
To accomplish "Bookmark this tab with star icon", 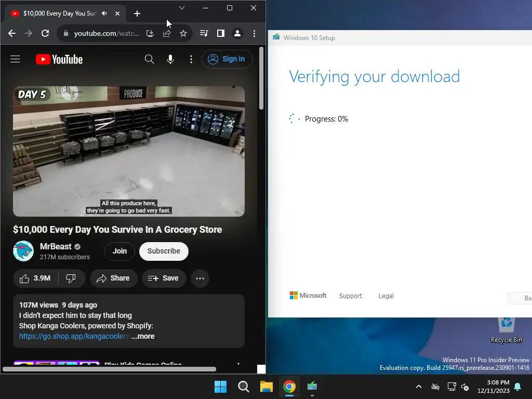I will (x=183, y=33).
